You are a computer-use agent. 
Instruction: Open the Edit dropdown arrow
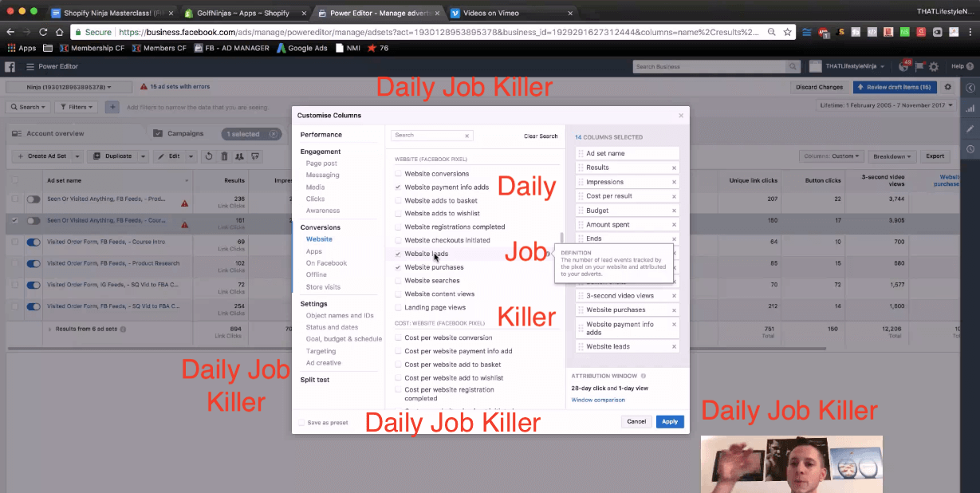pos(189,156)
